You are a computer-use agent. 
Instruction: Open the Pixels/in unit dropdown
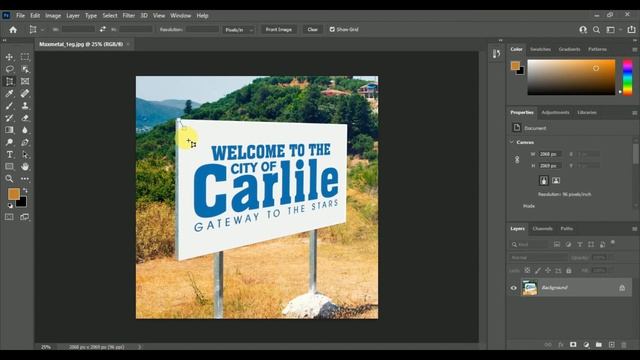tap(239, 30)
